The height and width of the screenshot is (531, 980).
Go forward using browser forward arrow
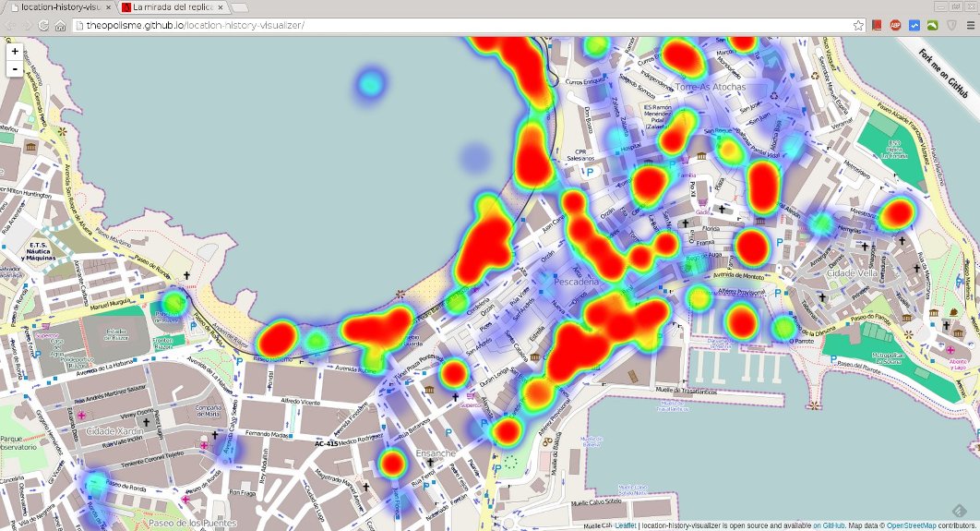click(x=26, y=25)
